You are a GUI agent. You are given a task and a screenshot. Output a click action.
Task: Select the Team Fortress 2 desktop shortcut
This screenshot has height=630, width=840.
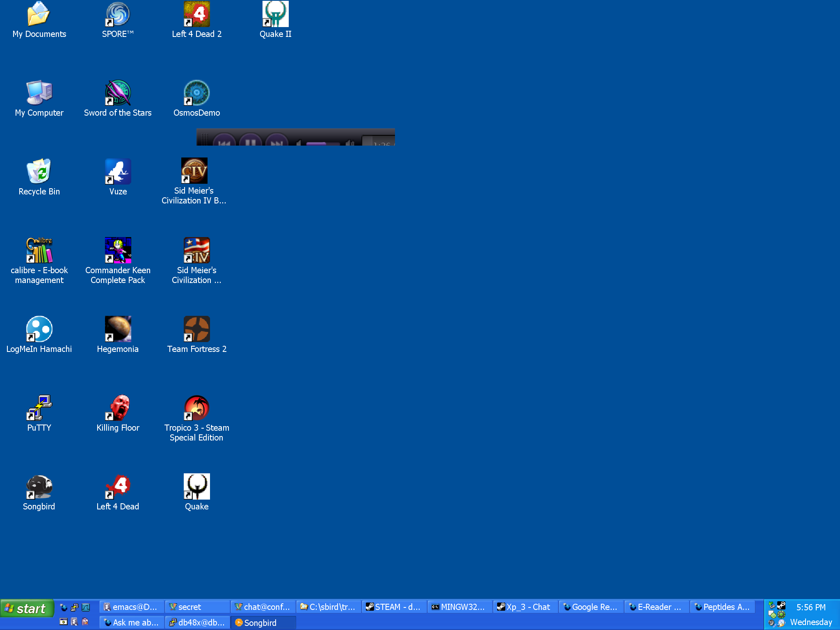pos(196,335)
